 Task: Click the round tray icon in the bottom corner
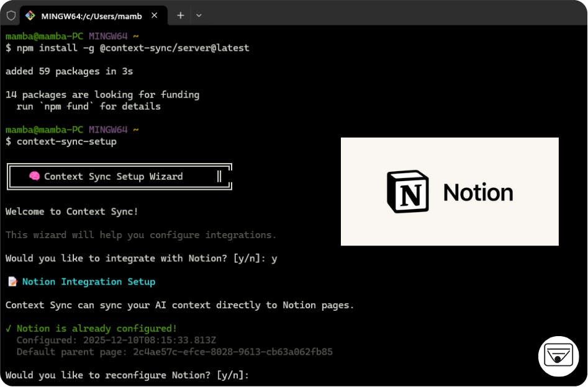558,356
